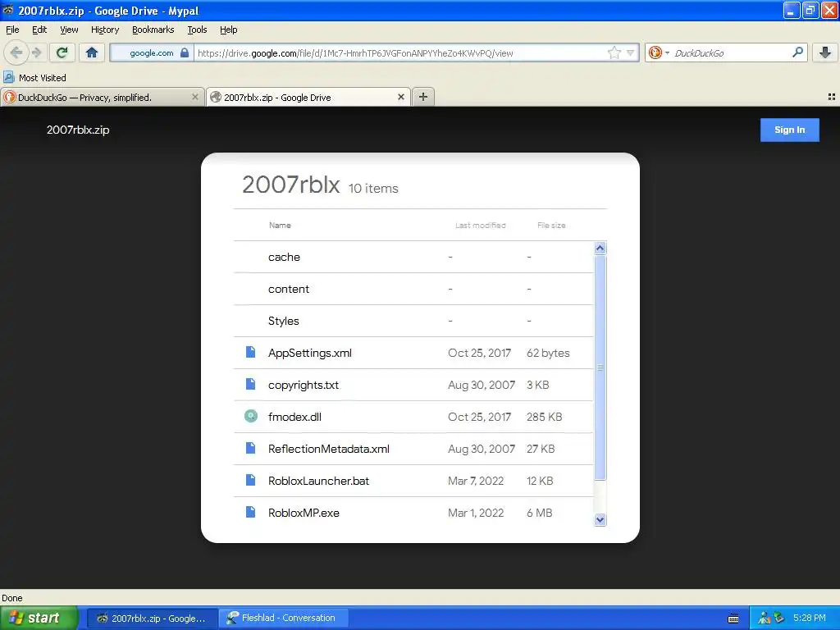Open the URL history dropdown arrow

631,52
